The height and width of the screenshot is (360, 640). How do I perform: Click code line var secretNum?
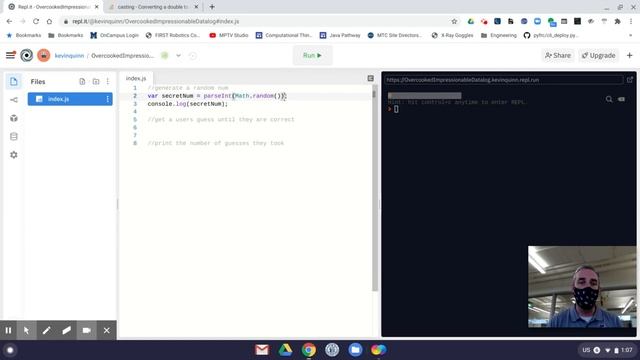tap(217, 96)
